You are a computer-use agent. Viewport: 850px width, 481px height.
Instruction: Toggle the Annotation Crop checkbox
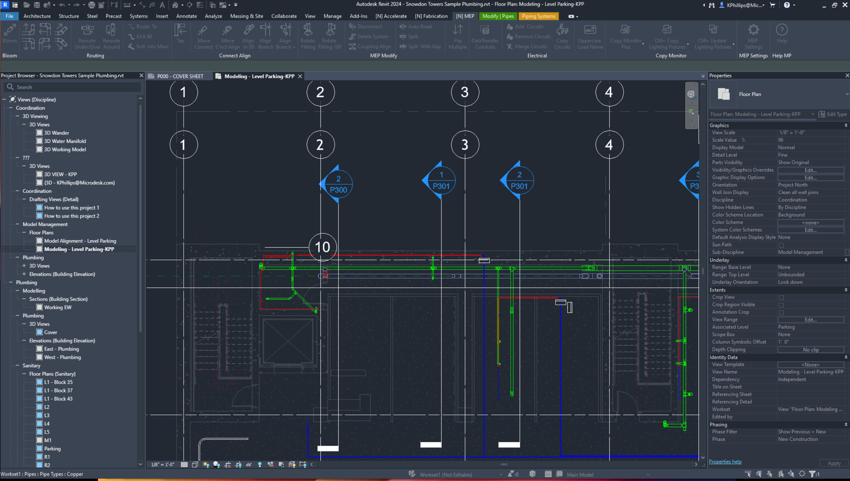(x=781, y=312)
